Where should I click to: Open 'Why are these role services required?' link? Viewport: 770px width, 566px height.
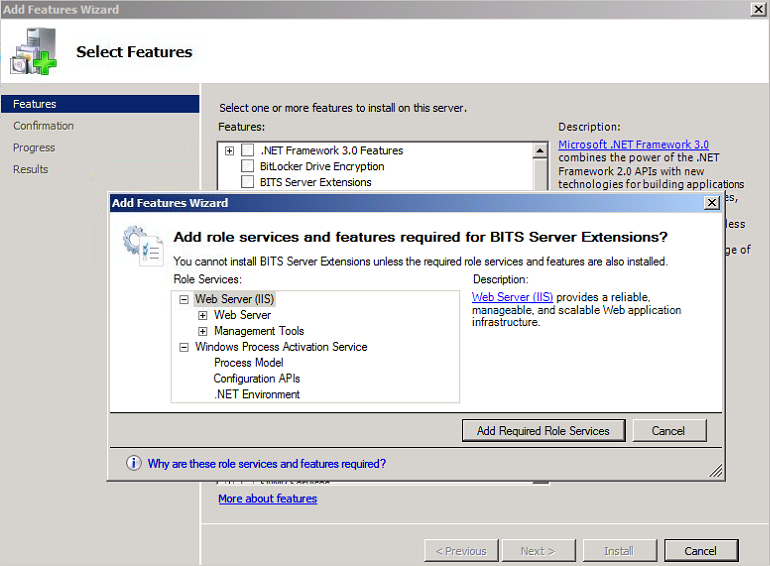tap(267, 463)
